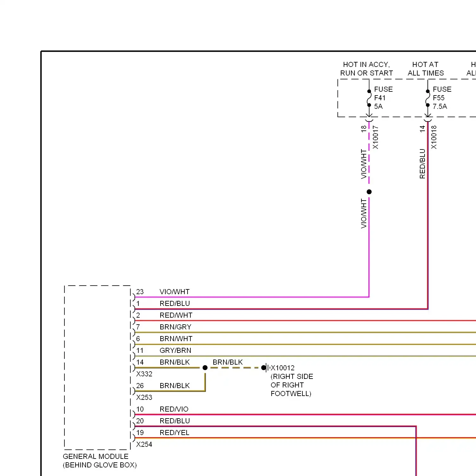Click the lower vertical VIO/WHT wire label
This screenshot has height=476, width=476.
[x=364, y=214]
